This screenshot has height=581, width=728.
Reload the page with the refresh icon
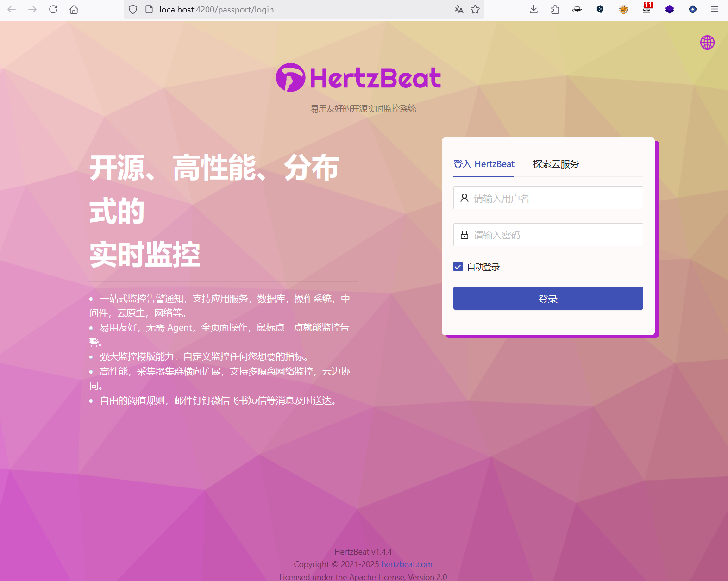[53, 9]
